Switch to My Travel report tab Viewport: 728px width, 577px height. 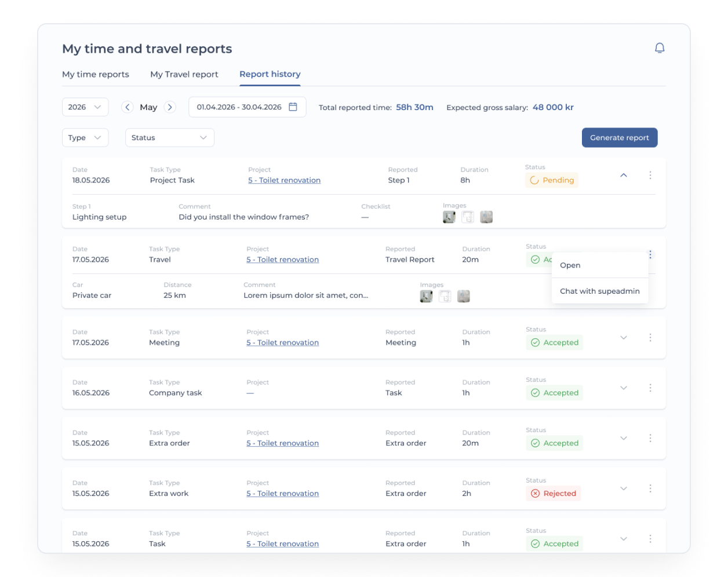pos(184,74)
